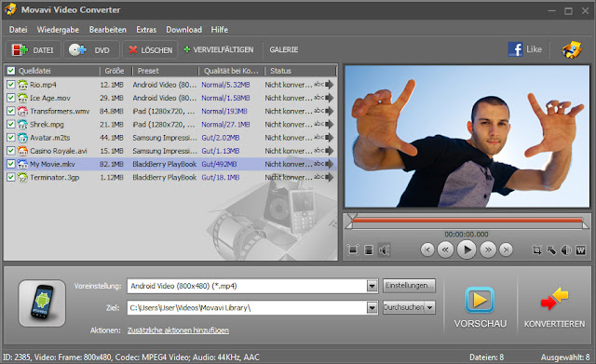Open the Wiedergabe menu
The height and width of the screenshot is (364, 596).
click(x=58, y=30)
